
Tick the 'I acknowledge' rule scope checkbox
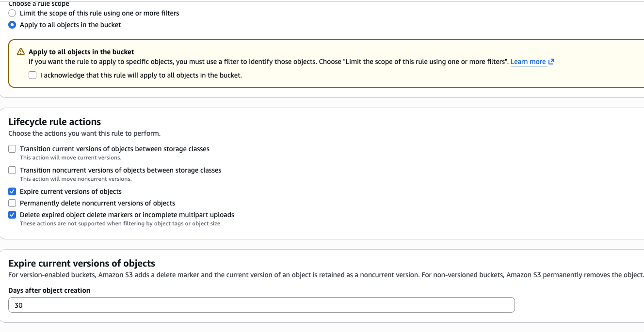[x=32, y=75]
